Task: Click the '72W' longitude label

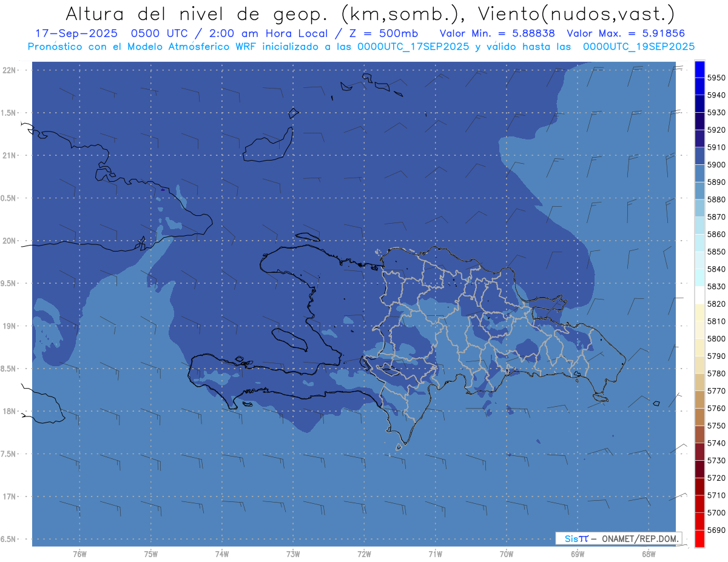Action: click(x=364, y=554)
